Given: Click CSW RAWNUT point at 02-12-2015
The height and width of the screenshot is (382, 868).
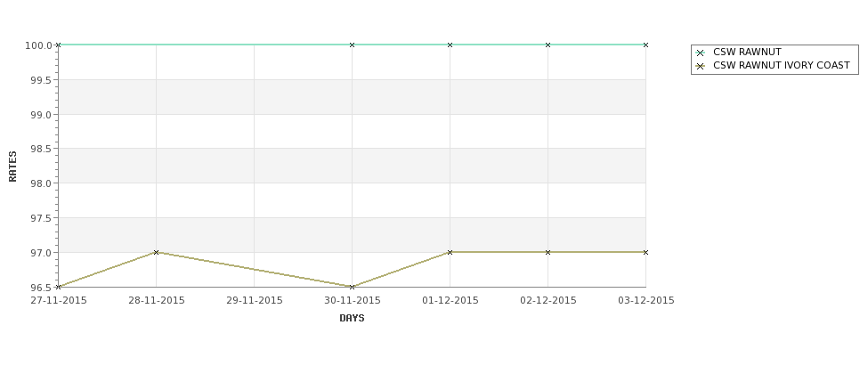Looking at the screenshot, I should (x=548, y=45).
